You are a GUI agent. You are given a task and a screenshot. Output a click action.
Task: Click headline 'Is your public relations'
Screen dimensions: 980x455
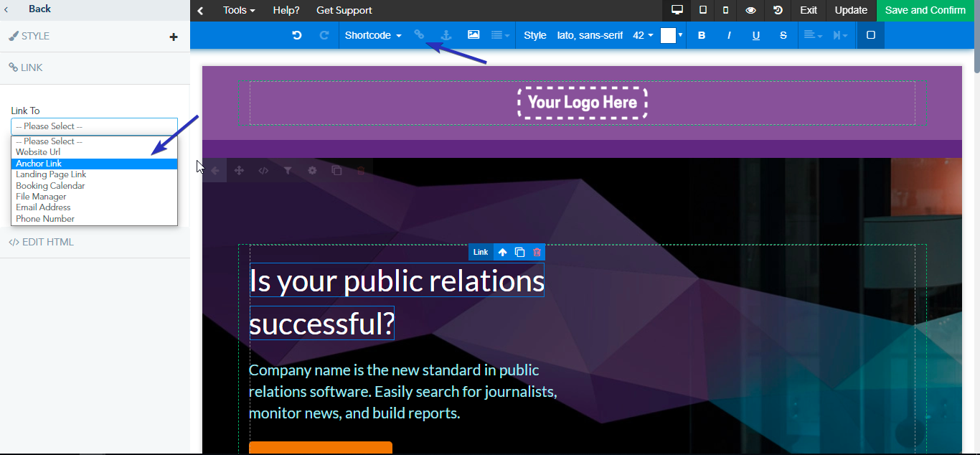(x=397, y=280)
